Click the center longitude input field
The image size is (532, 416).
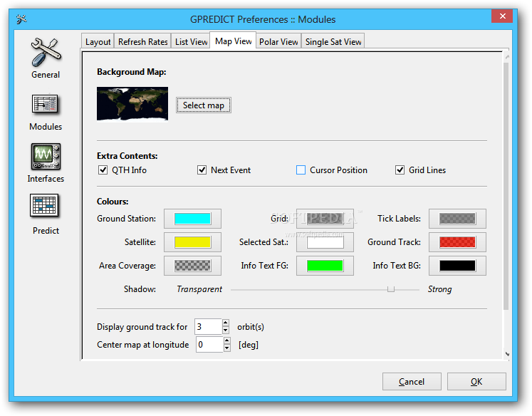pyautogui.click(x=209, y=345)
